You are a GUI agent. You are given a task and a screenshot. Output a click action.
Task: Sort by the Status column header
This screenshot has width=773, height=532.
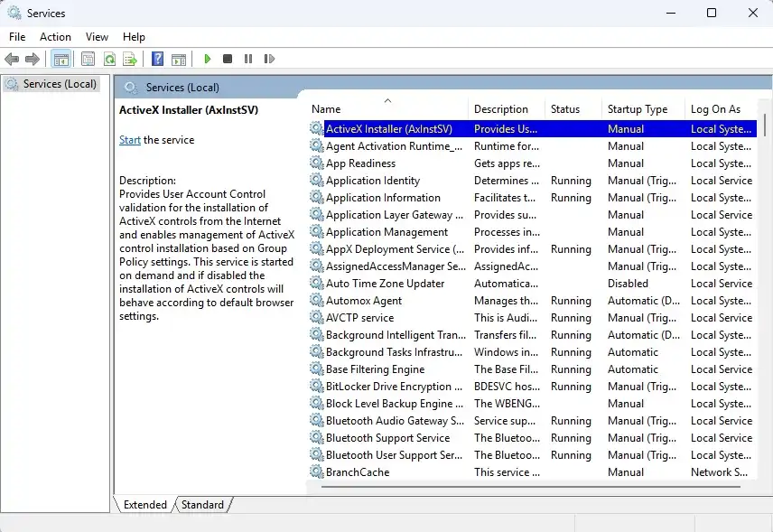tap(565, 109)
